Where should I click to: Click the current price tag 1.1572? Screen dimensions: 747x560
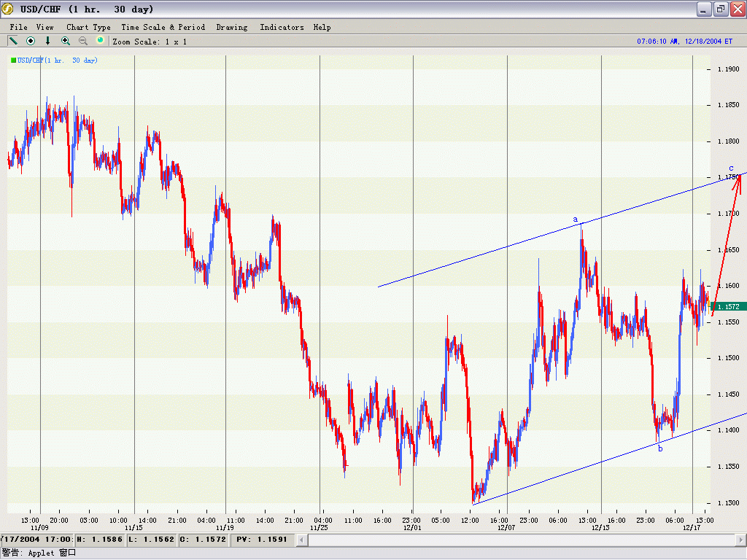(x=729, y=306)
